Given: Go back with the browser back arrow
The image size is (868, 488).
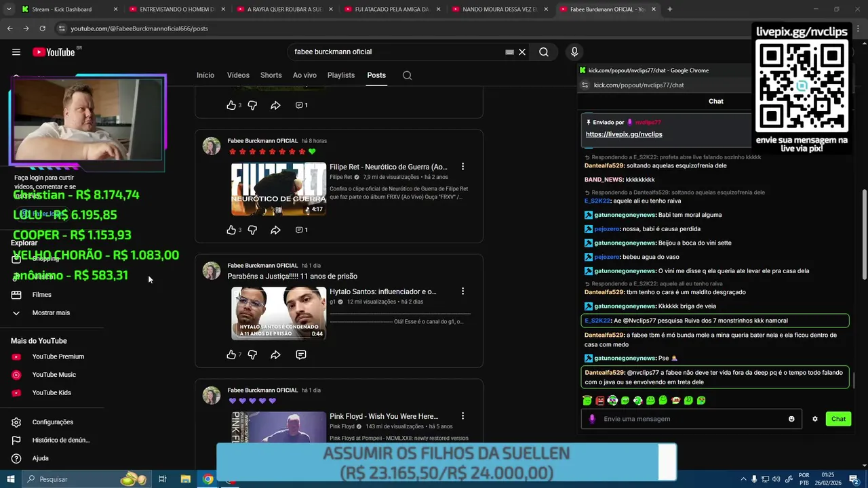Looking at the screenshot, I should click(x=9, y=28).
